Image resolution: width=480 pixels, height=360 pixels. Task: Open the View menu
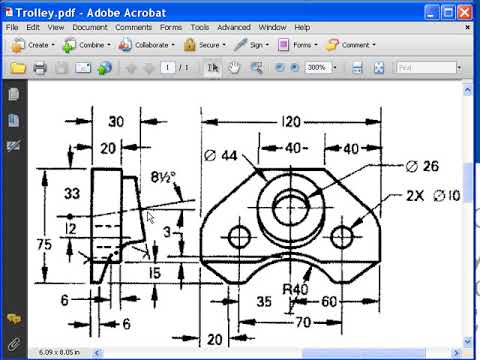56,28
